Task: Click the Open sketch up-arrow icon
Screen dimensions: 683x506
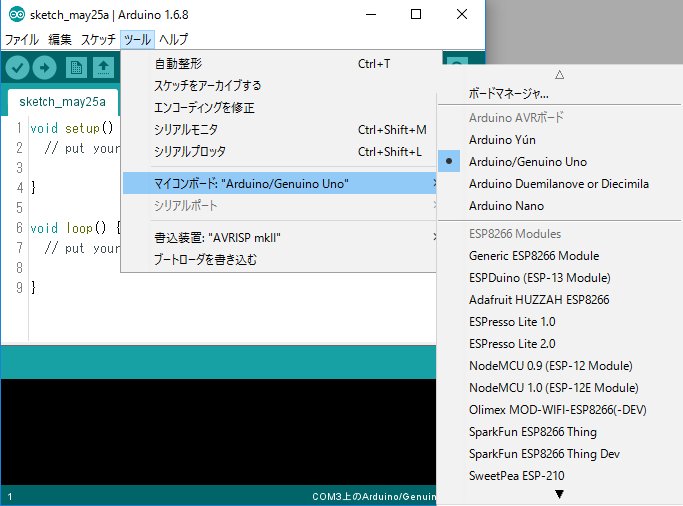Action: point(103,68)
